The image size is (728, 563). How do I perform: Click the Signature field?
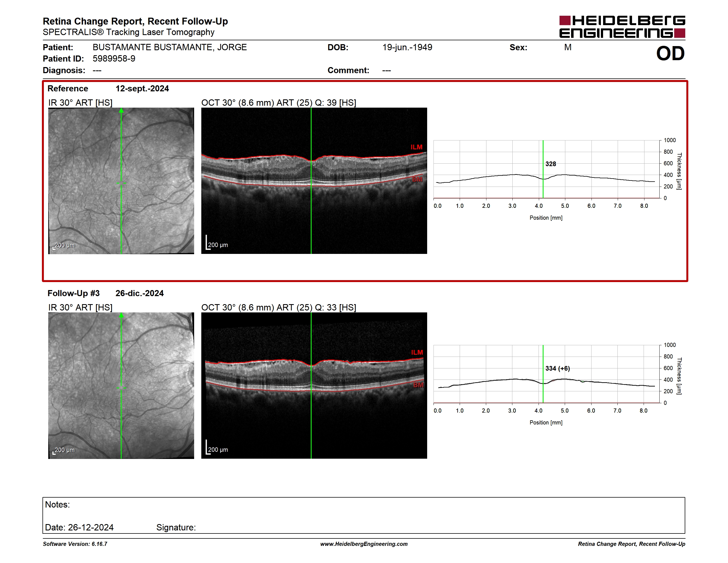click(176, 527)
